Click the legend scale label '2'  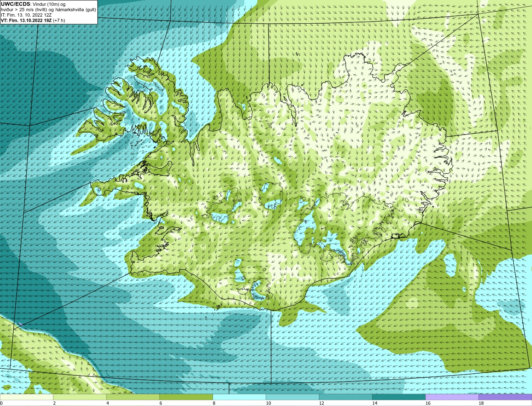tap(54, 403)
